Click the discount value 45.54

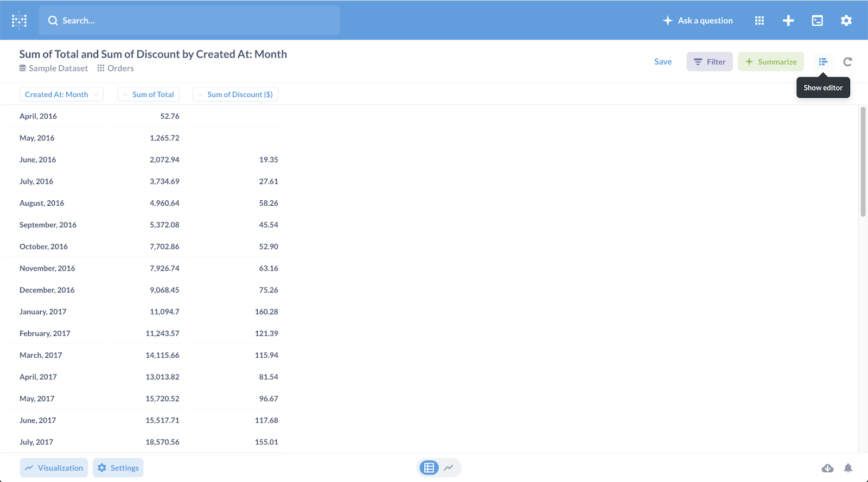pos(269,225)
